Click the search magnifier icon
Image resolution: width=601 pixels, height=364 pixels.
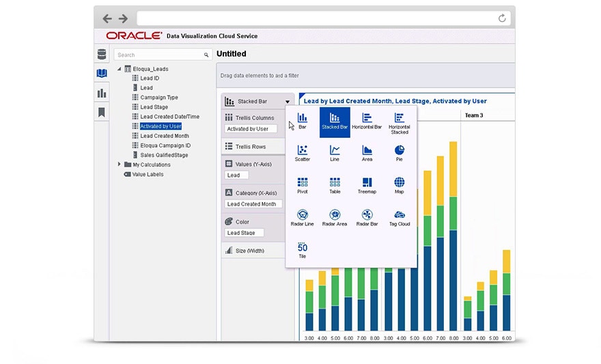tap(206, 55)
